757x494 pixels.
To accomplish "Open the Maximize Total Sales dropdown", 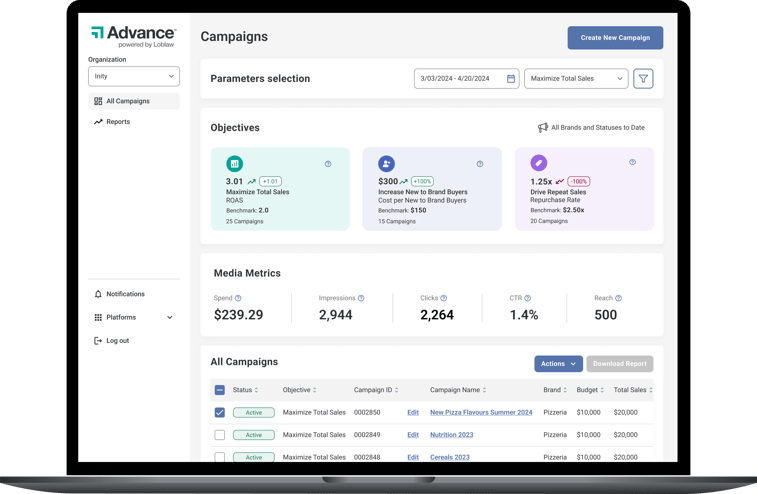I will 576,79.
